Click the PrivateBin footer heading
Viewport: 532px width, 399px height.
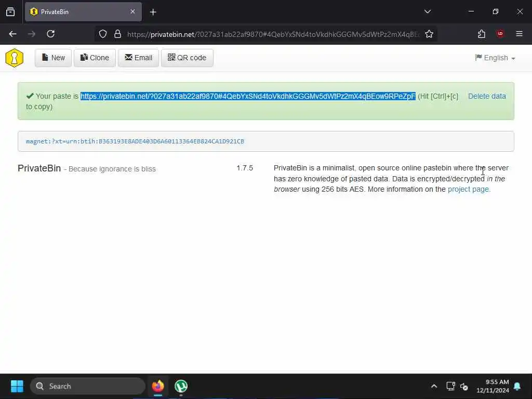coord(39,168)
